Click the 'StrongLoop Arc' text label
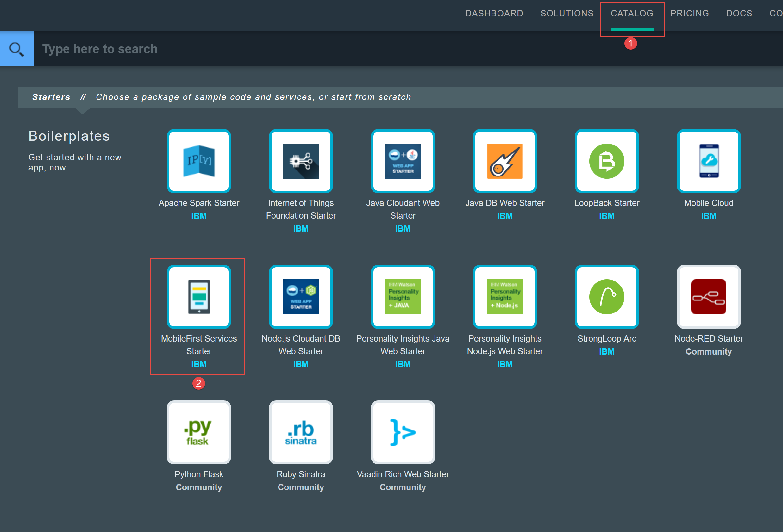783x532 pixels. (607, 339)
